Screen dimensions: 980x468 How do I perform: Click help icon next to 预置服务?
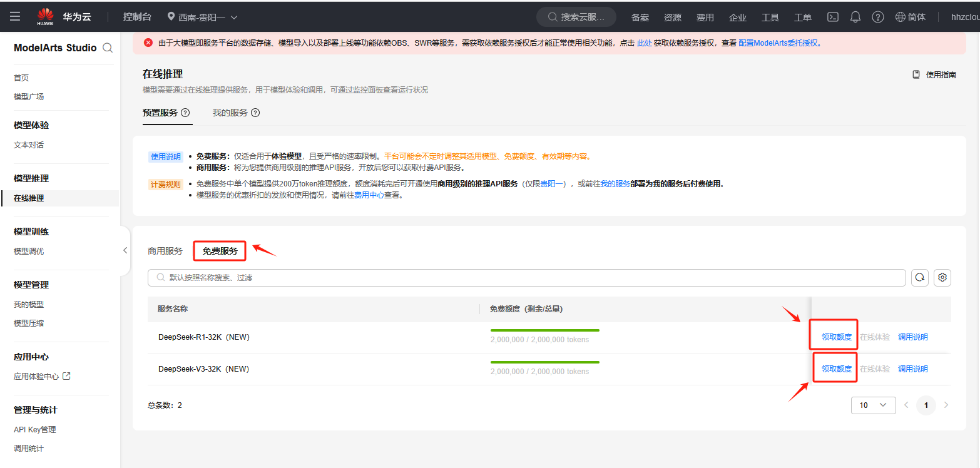click(x=185, y=113)
